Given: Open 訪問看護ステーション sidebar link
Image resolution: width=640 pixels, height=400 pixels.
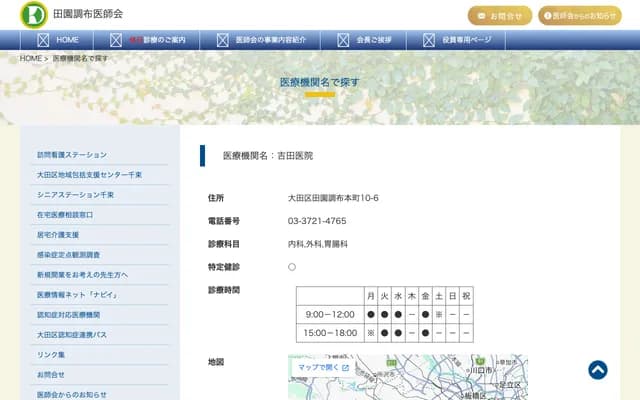Looking at the screenshot, I should point(71,155).
